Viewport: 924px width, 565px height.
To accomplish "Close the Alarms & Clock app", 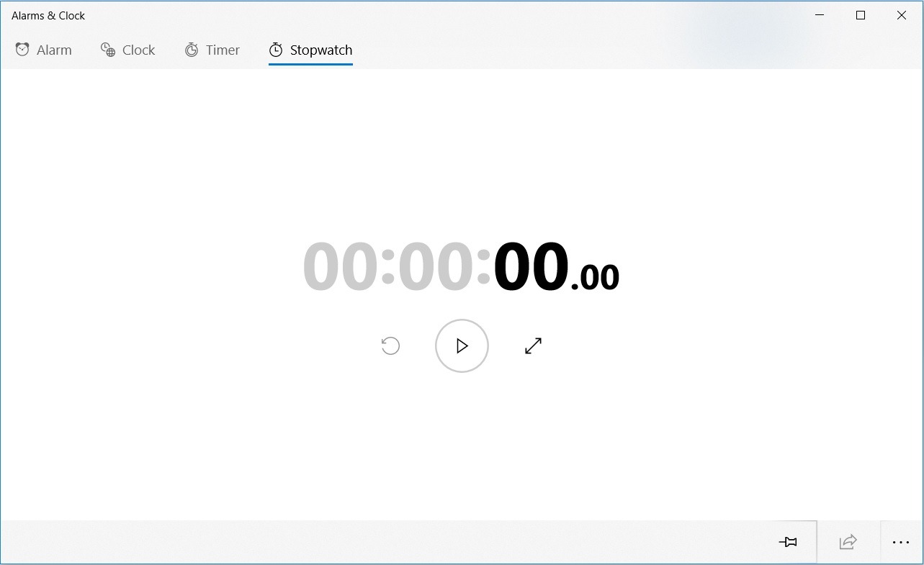I will [901, 14].
